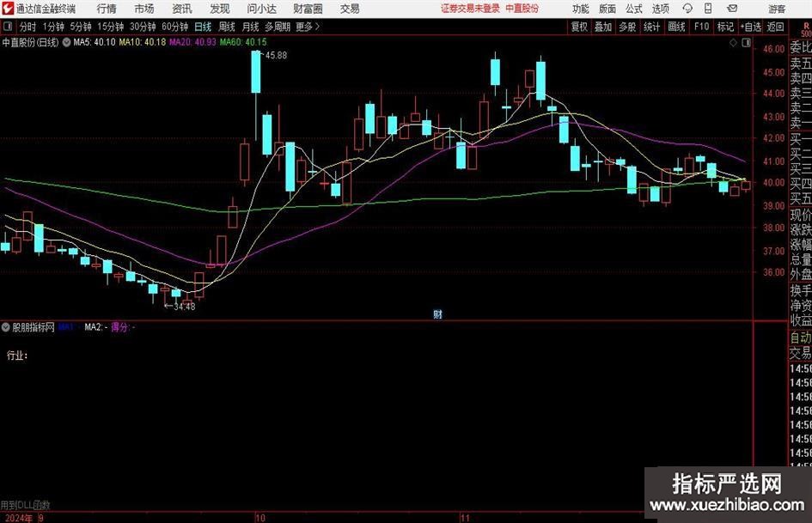
Task: Expand main chart indicator dropdown arrow
Action: click(x=66, y=42)
